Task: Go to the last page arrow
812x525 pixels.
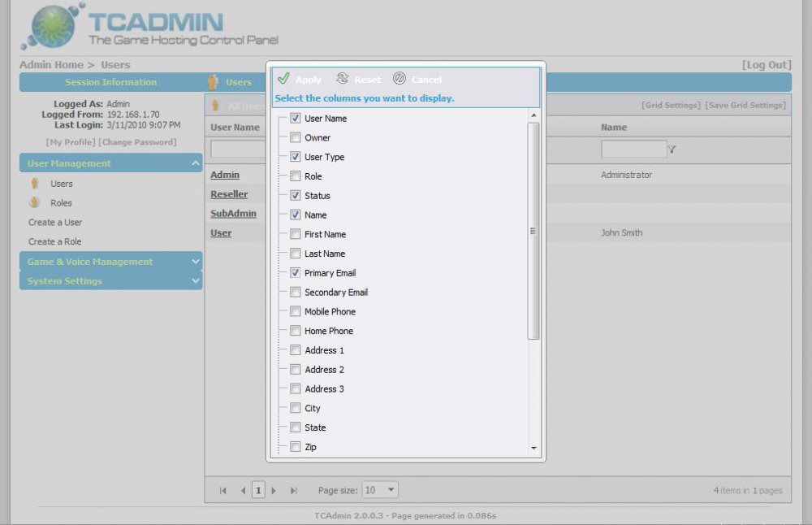Action: pos(294,491)
